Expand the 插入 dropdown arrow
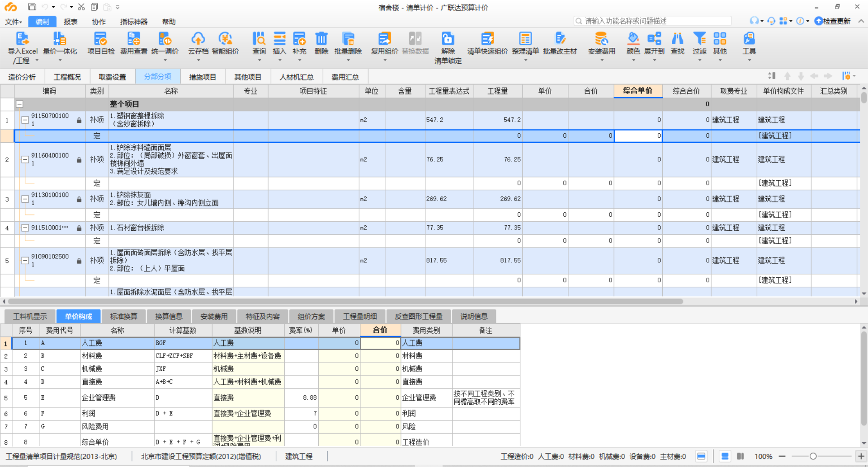 tap(279, 61)
